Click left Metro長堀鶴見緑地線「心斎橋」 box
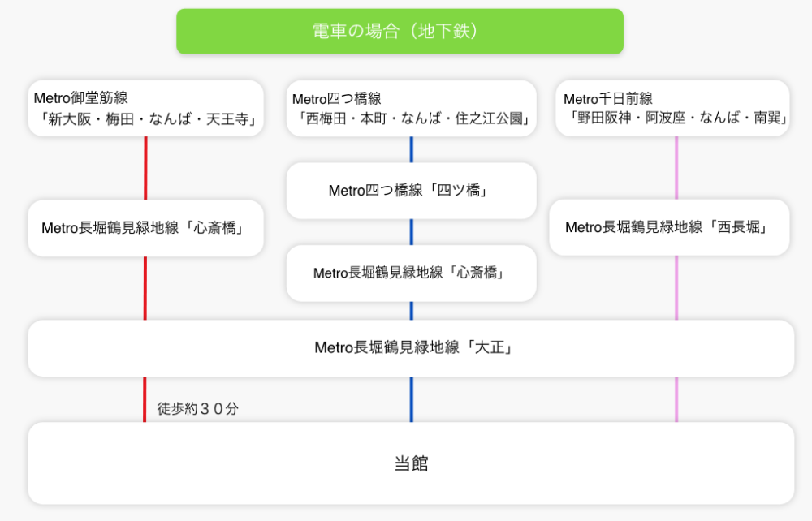The image size is (812, 521). [145, 228]
